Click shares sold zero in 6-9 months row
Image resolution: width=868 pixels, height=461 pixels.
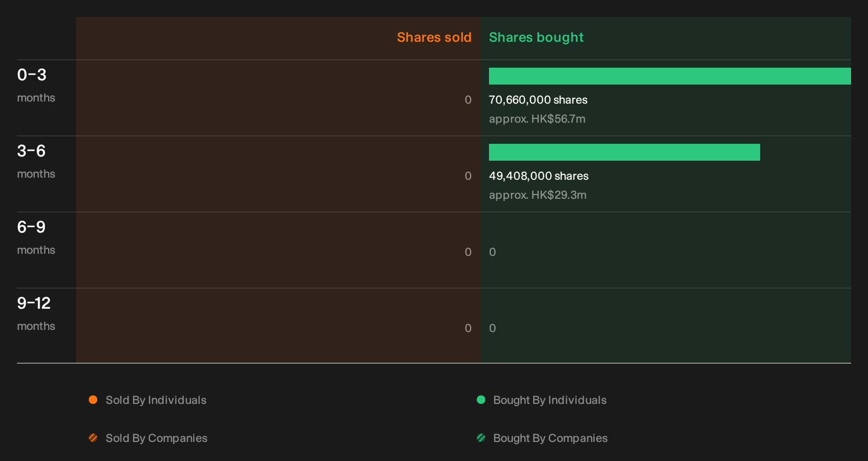(468, 252)
